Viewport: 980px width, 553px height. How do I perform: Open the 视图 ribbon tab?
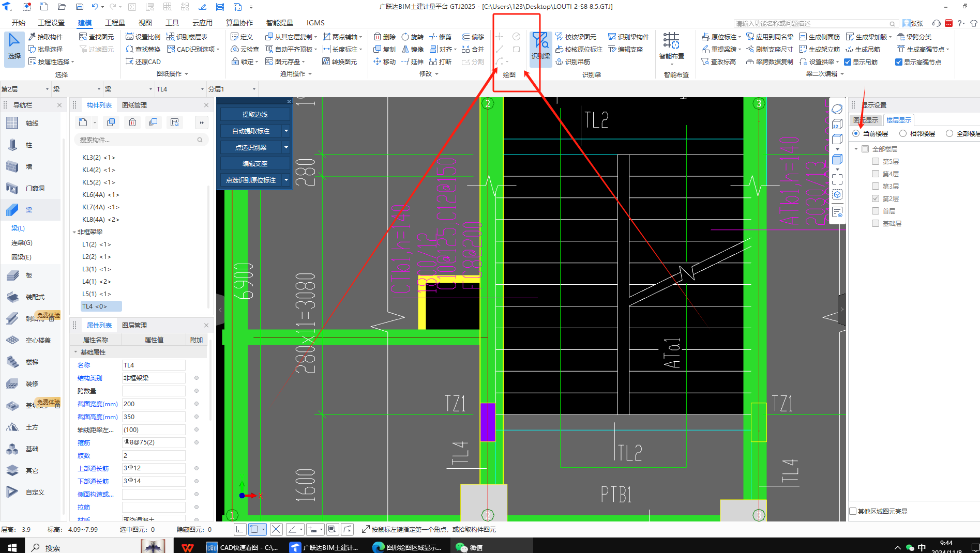145,23
